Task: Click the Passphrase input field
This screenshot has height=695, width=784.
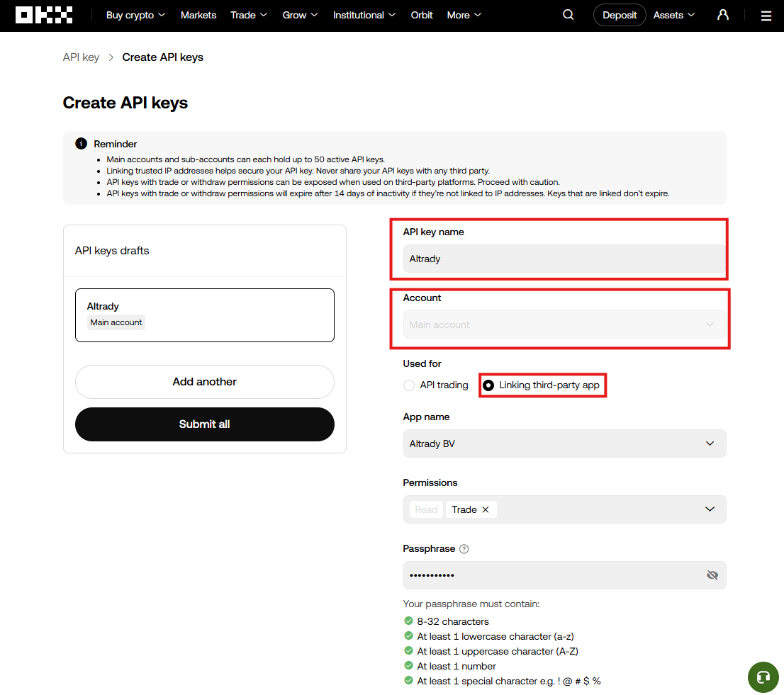Action: tap(564, 575)
